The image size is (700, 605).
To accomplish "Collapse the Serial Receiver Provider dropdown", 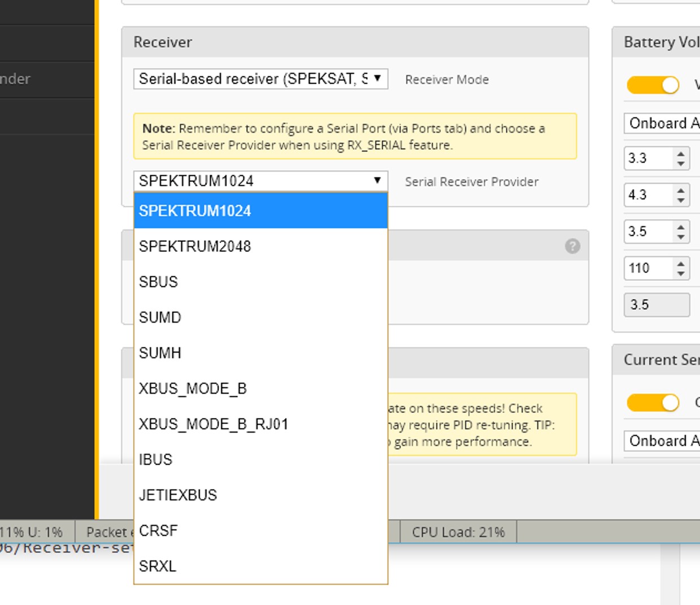I will pos(260,181).
